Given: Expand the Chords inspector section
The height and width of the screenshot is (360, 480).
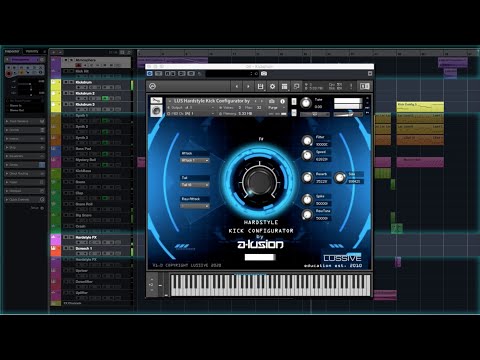Looking at the screenshot, I should point(24,130).
